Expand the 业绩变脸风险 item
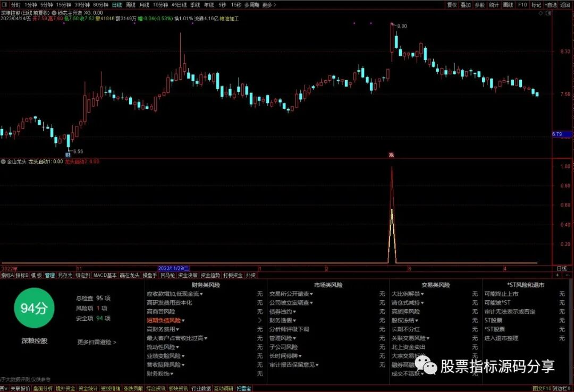Screen dimensions: 574x392 (x=166, y=356)
